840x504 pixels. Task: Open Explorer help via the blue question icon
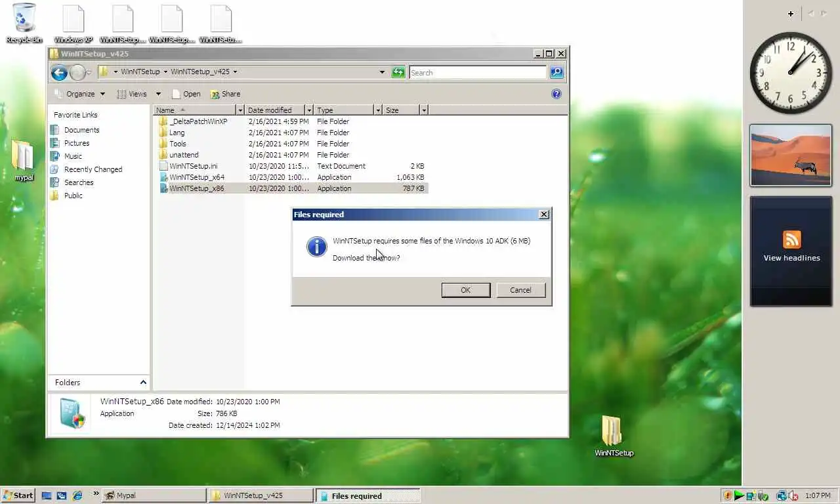click(x=556, y=94)
